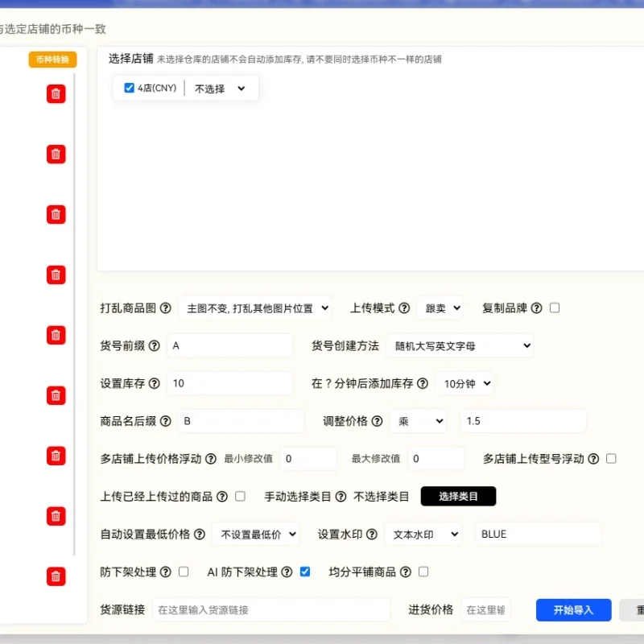Click the topmost red trash delete icon
Image resolution: width=644 pixels, height=644 pixels.
click(x=55, y=93)
